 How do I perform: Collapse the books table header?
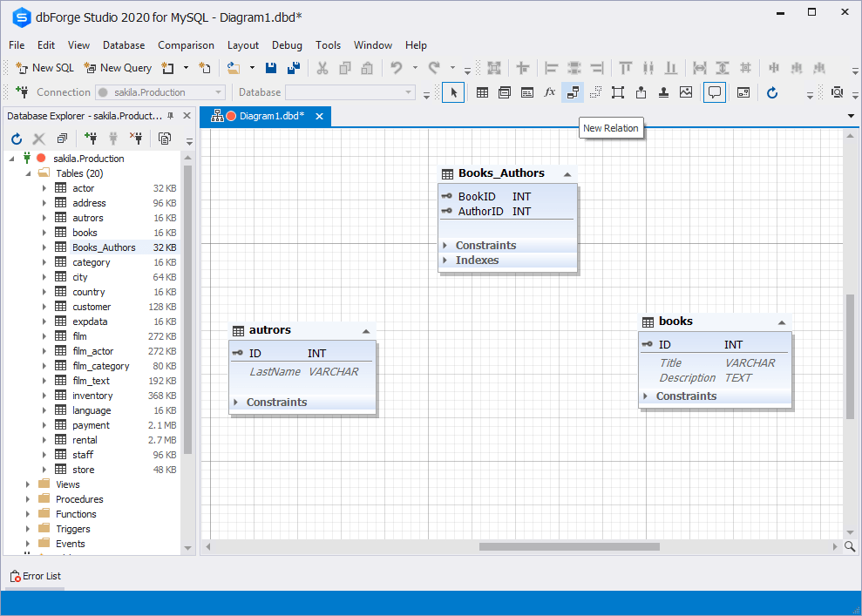coord(782,321)
